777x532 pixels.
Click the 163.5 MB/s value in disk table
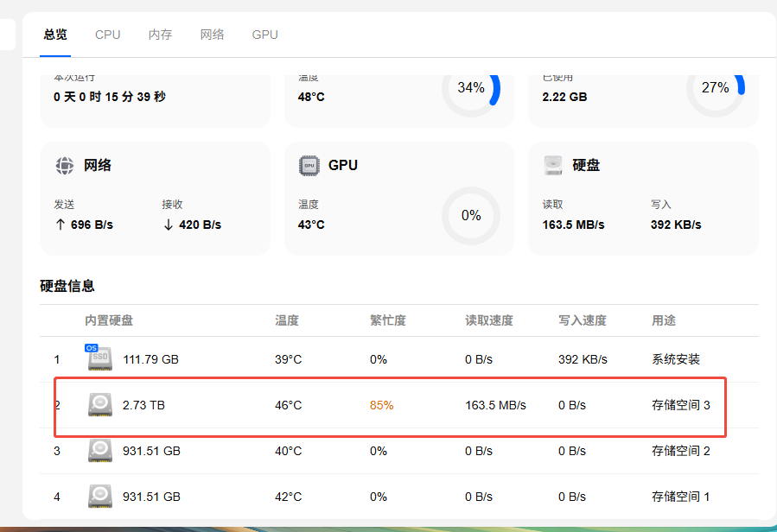point(495,405)
